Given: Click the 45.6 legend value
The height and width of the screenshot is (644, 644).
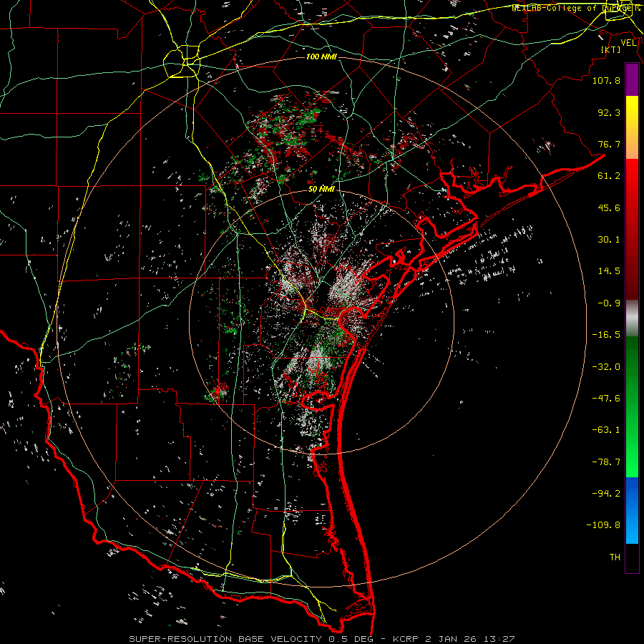Looking at the screenshot, I should (x=609, y=208).
